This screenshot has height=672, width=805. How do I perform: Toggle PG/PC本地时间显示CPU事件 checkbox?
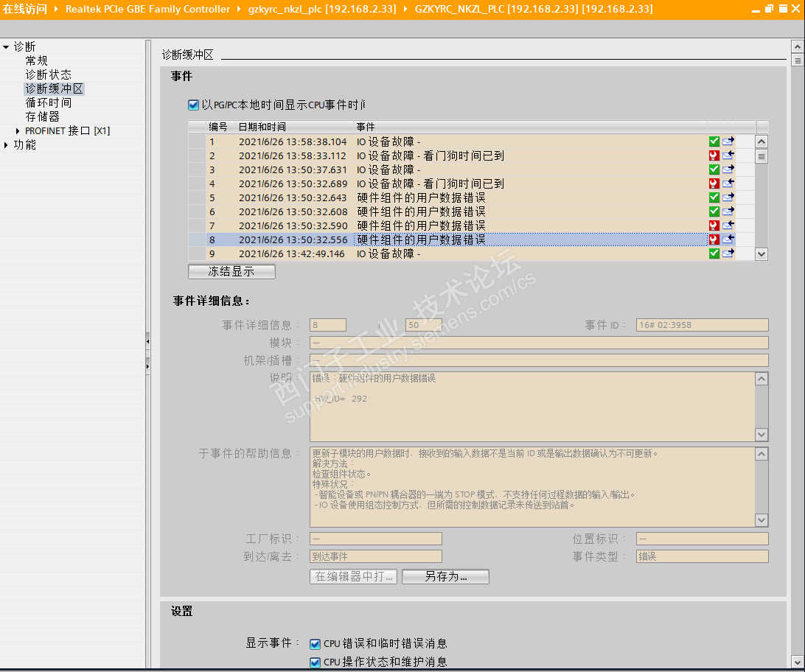pos(194,105)
